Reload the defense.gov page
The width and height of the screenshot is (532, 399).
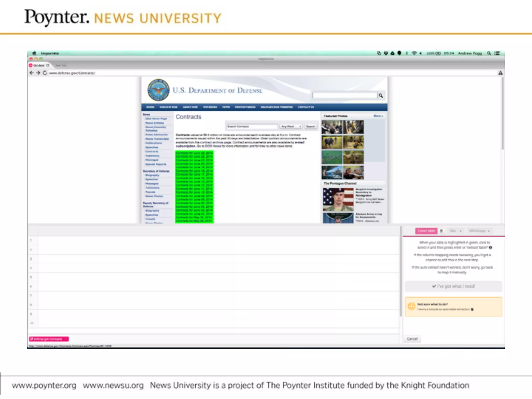[45, 73]
